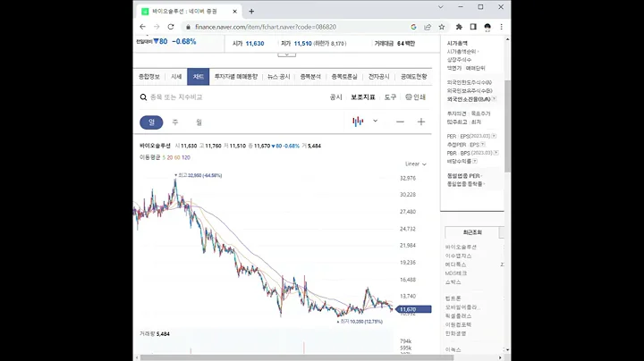Click the browser forward arrow
Screen dimensions: 644x361
[x=157, y=27]
